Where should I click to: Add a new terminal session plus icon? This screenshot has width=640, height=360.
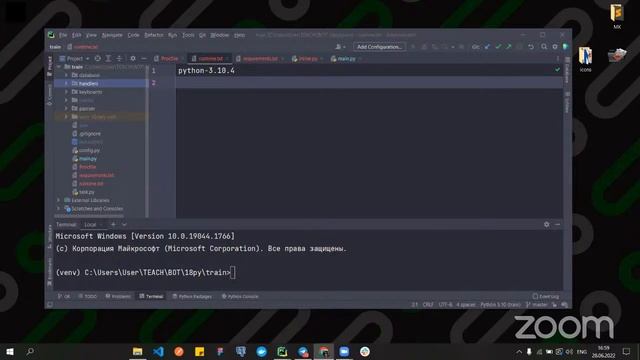click(x=113, y=224)
